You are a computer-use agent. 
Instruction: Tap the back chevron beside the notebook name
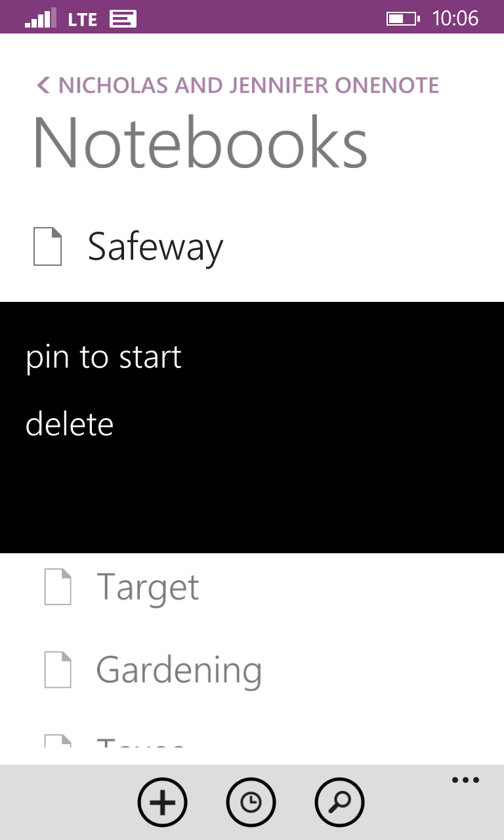[43, 85]
